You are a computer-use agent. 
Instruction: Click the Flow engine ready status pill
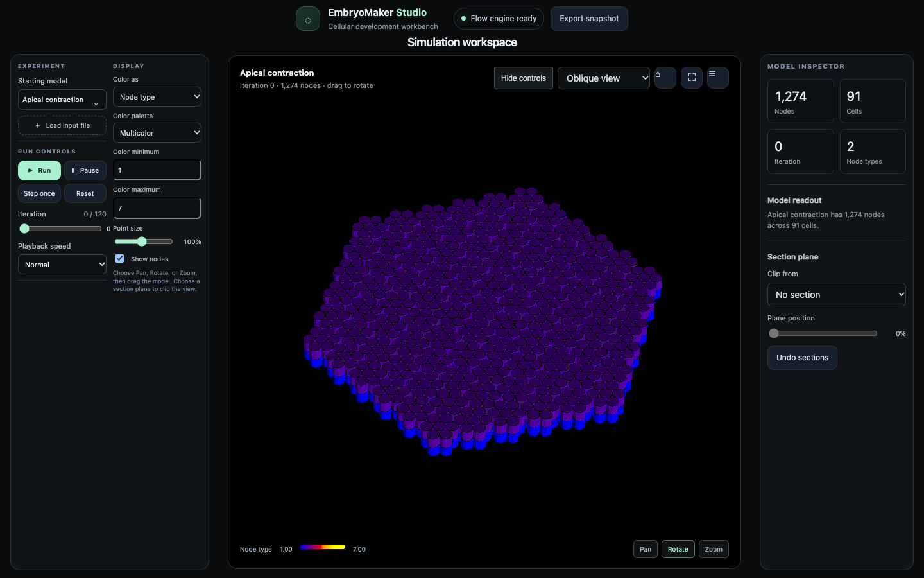tap(499, 19)
